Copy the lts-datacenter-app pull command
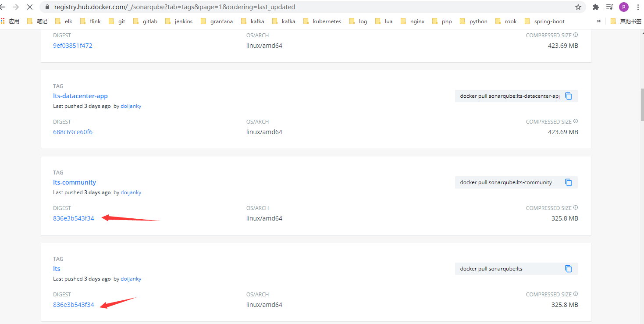This screenshot has width=644, height=324. coord(569,96)
